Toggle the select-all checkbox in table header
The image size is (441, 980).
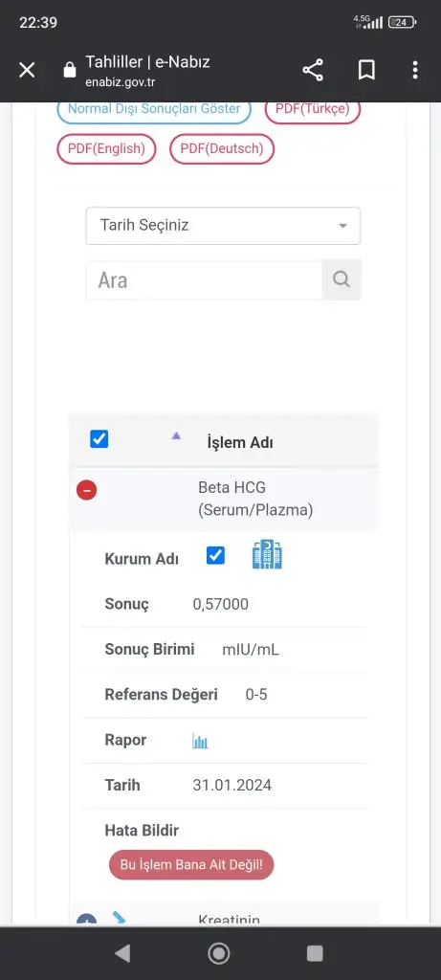point(99,438)
